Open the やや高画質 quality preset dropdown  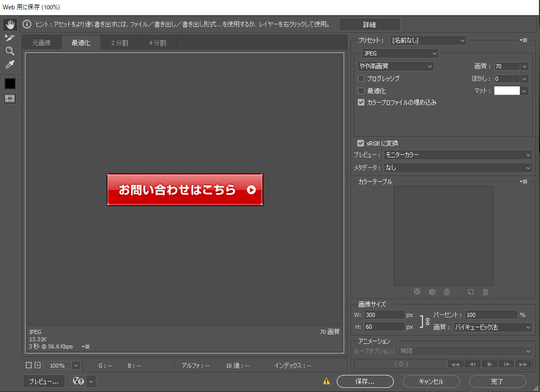396,66
